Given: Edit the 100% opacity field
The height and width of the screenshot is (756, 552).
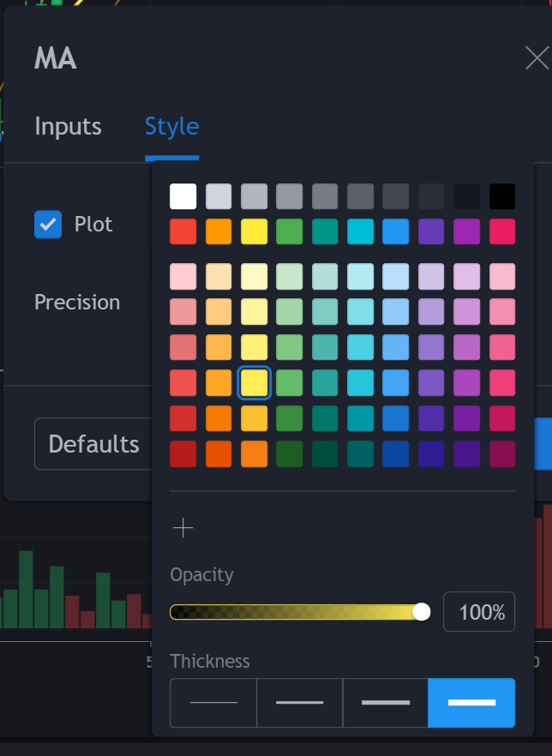Looking at the screenshot, I should point(479,612).
